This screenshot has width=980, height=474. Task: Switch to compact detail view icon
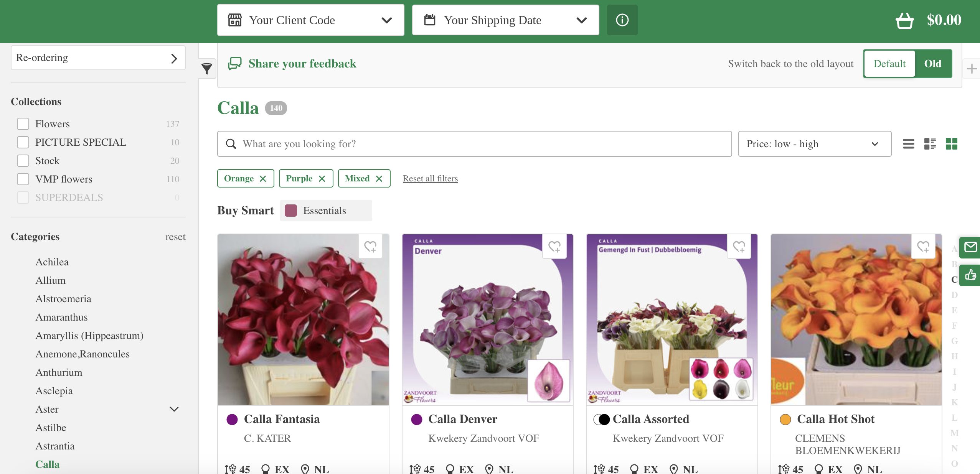(x=930, y=144)
